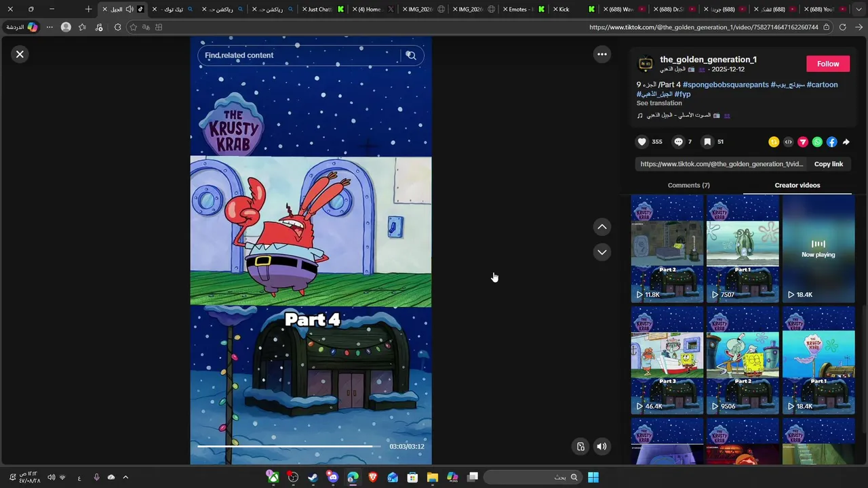Reload the page from browser toolbar

tap(842, 27)
